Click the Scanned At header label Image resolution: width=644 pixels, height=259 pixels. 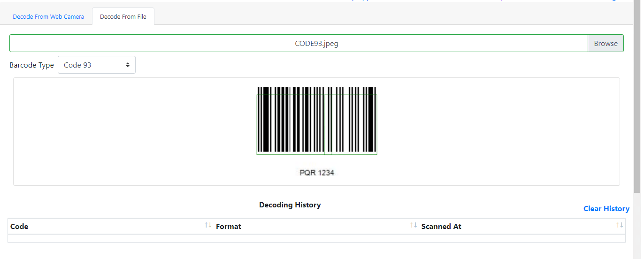coord(441,227)
